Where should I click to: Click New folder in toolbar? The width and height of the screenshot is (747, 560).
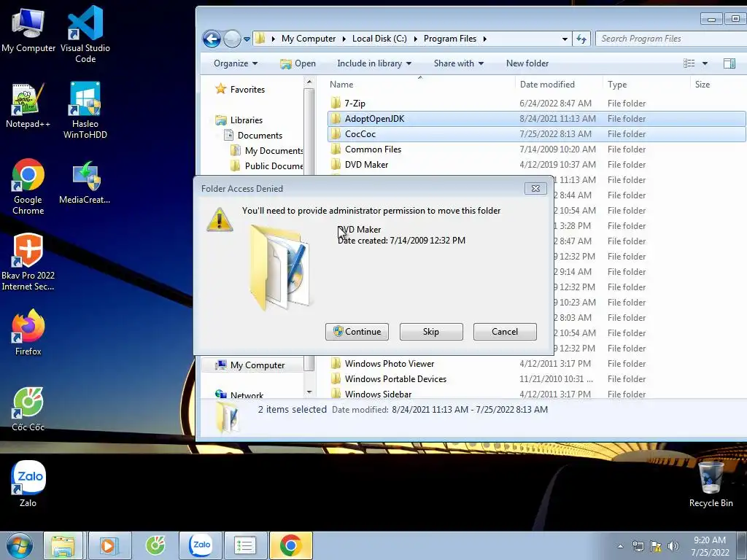click(x=527, y=63)
